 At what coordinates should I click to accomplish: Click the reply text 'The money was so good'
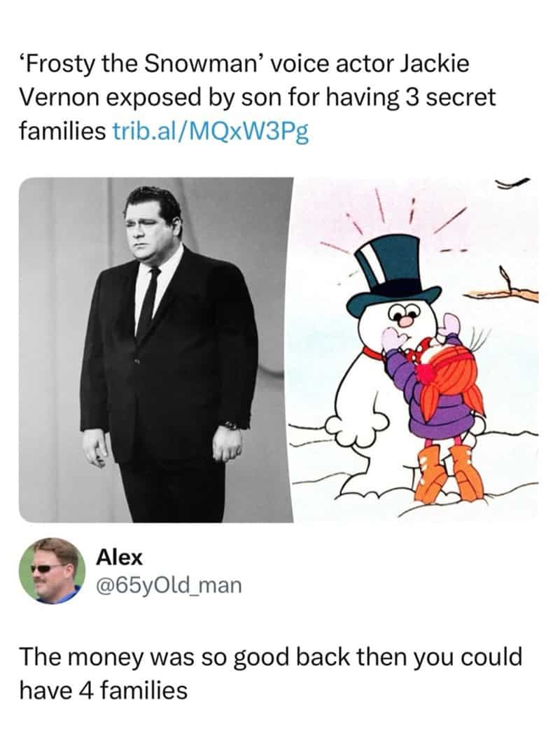tap(155, 657)
